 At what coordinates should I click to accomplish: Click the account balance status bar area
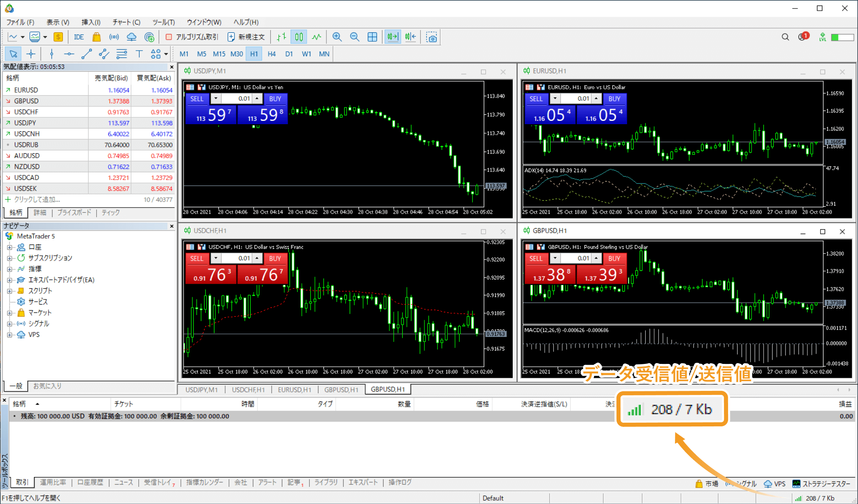(120, 416)
